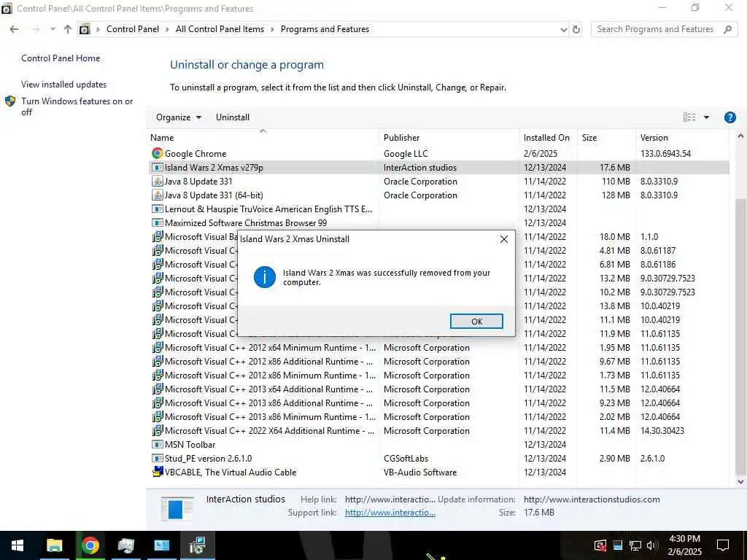Open the Support link URL in details pane
The height and width of the screenshot is (560, 747).
(x=390, y=513)
